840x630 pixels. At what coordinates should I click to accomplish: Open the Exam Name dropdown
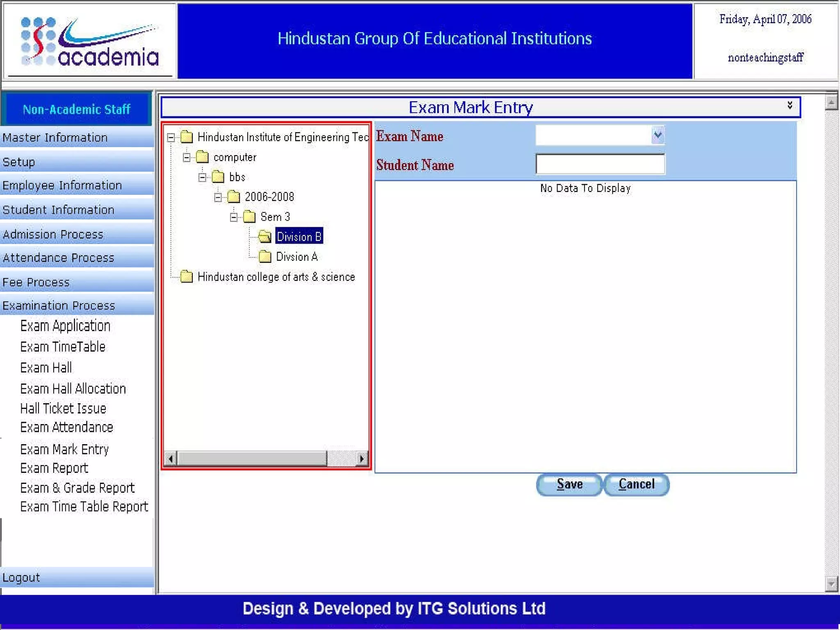click(x=657, y=135)
